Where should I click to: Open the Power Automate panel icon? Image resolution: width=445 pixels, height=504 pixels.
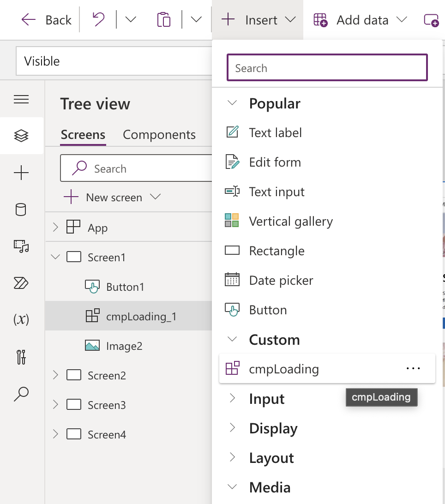pos(21,283)
